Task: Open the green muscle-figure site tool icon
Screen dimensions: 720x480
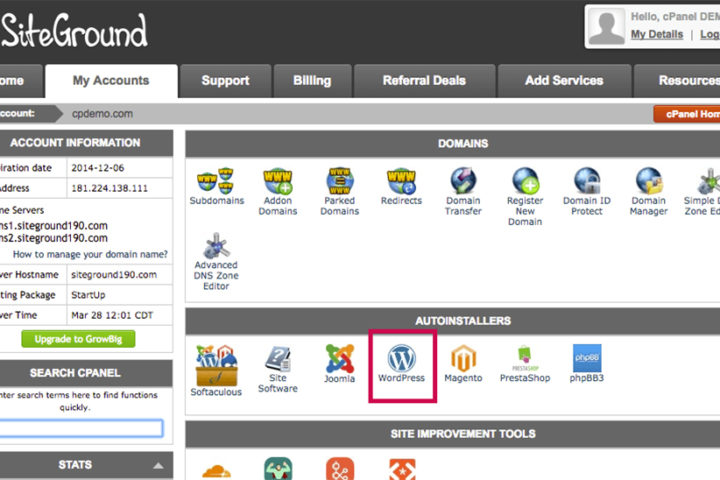Action: [x=278, y=469]
